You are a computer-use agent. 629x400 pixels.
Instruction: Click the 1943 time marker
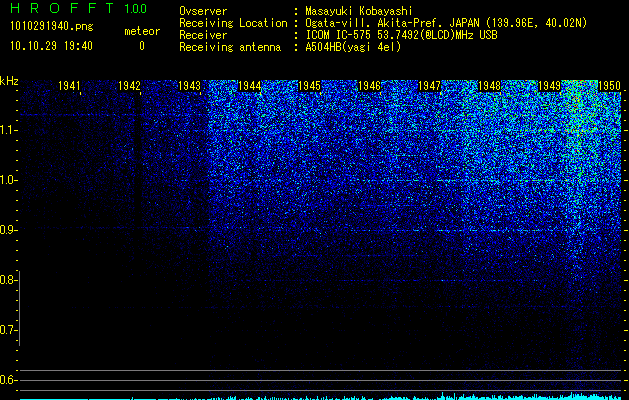(189, 85)
